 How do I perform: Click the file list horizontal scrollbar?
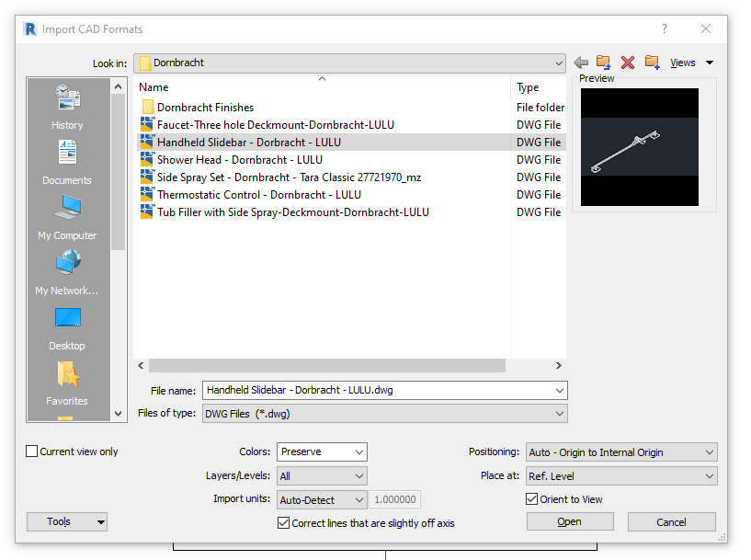coord(327,365)
